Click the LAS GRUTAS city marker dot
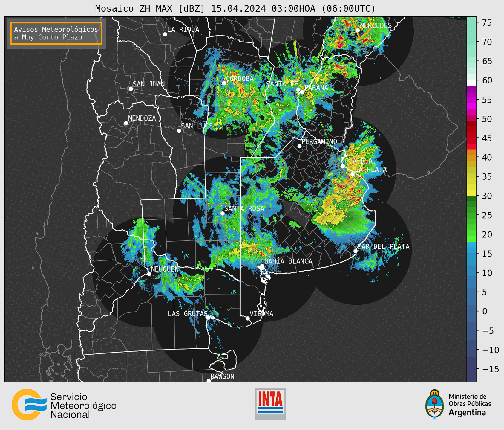504x430 pixels. [208, 318]
